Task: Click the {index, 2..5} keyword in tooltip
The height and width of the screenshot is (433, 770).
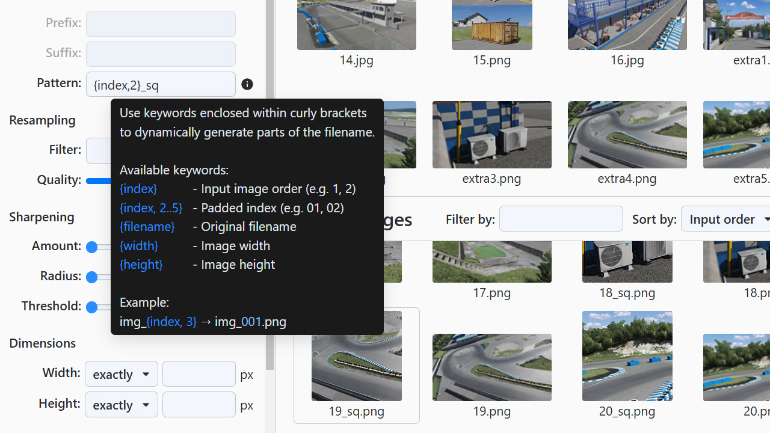Action: coord(151,208)
